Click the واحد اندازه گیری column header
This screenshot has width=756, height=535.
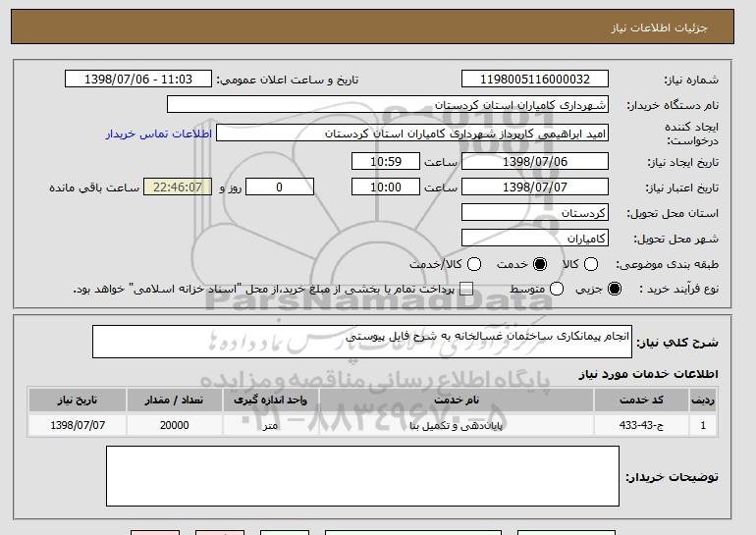[x=270, y=401]
